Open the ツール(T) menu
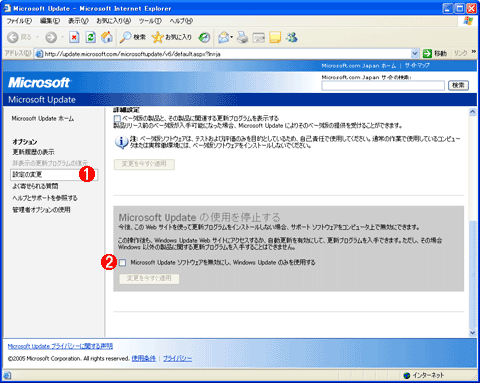The width and height of the screenshot is (480, 383). pos(150,21)
